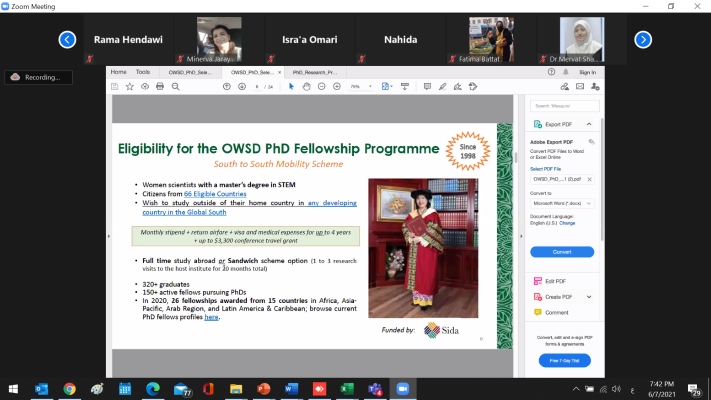Show next Zoom participants with right arrow
Screen dimensions: 711x400
[643, 40]
